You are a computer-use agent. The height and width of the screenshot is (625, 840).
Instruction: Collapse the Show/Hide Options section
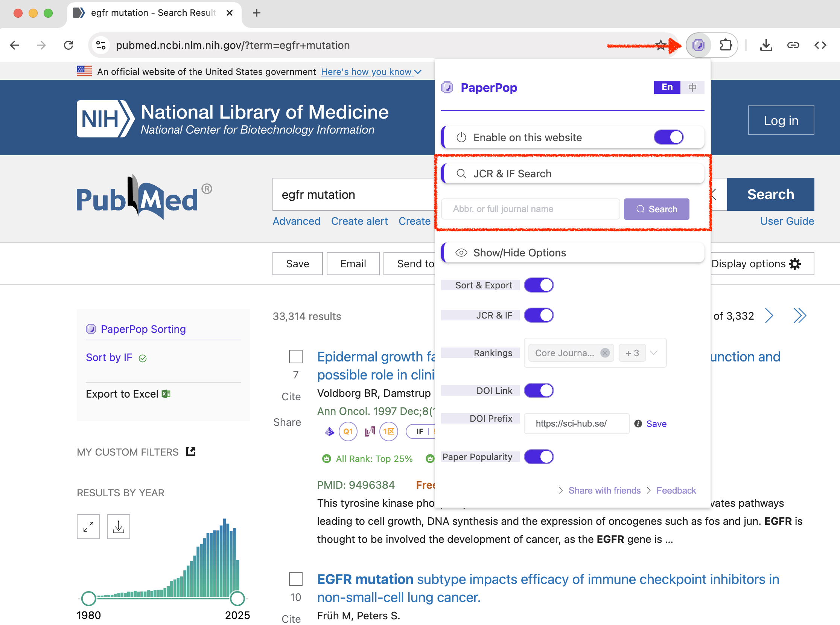point(572,253)
